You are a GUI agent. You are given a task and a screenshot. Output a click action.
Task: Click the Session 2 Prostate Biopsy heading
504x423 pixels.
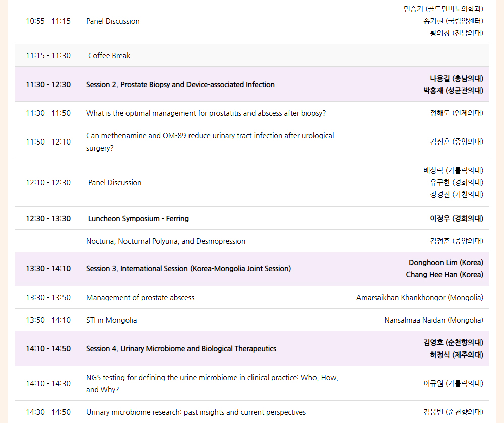pyautogui.click(x=180, y=85)
